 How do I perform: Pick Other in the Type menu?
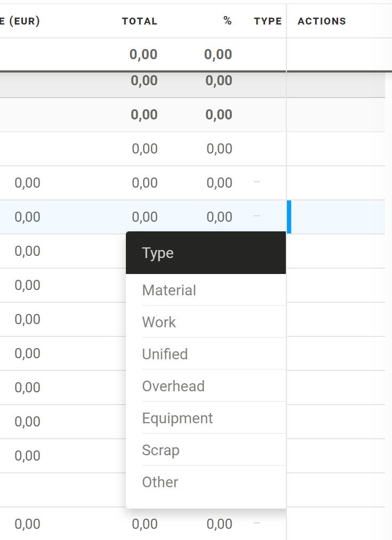click(160, 482)
